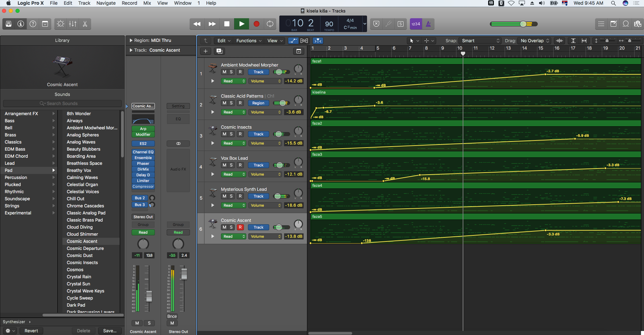The image size is (644, 335).
Task: Adjust the master volume slider in toolbar
Action: tap(523, 24)
